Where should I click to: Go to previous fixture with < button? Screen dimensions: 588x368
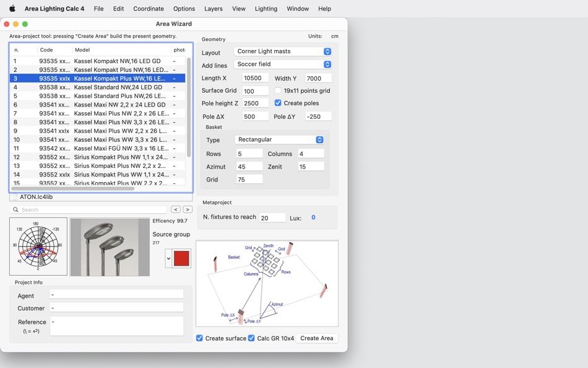pyautogui.click(x=176, y=209)
